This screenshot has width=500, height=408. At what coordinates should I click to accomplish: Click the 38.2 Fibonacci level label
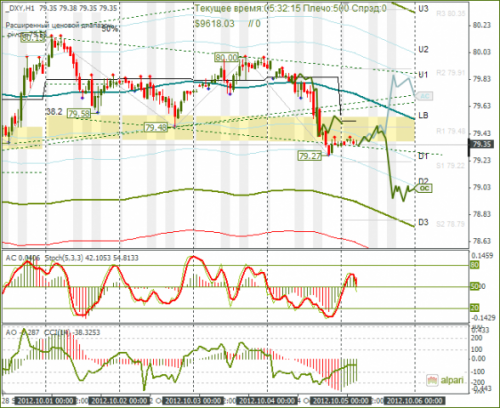[x=54, y=111]
